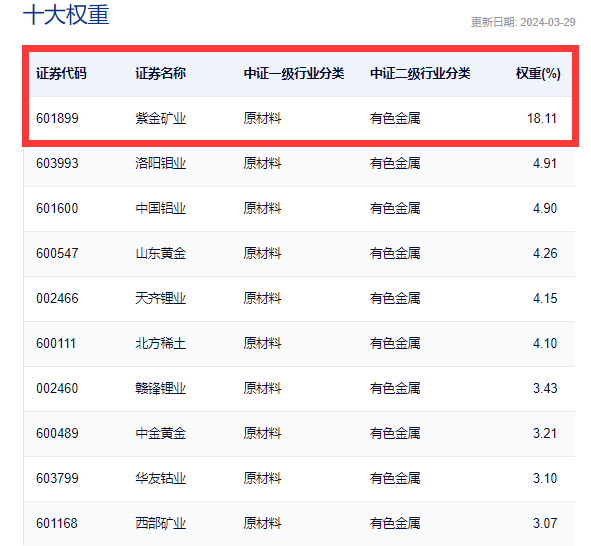Select stock code 600111
Viewport: 591px width, 546px height.
click(x=56, y=343)
